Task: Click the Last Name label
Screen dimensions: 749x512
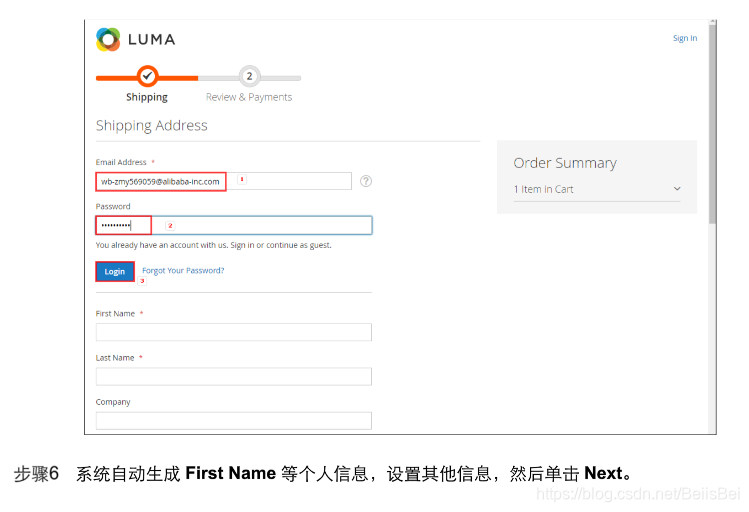Action: click(x=115, y=358)
